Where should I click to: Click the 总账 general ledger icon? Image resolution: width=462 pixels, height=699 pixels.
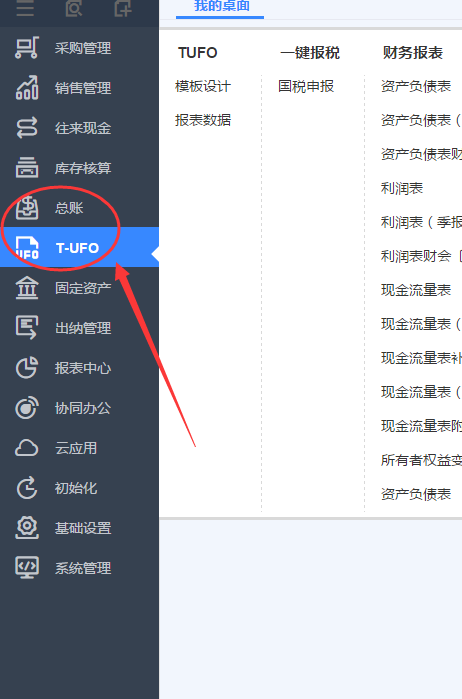pos(27,208)
